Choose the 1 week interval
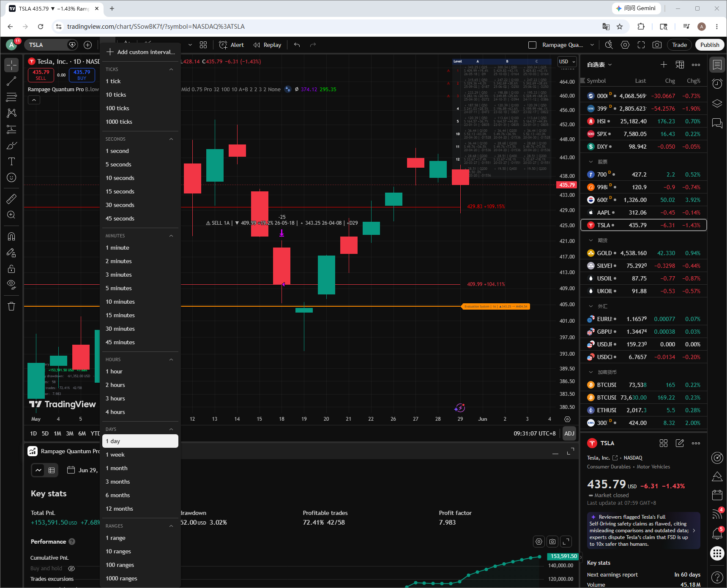The height and width of the screenshot is (588, 727). click(140, 455)
